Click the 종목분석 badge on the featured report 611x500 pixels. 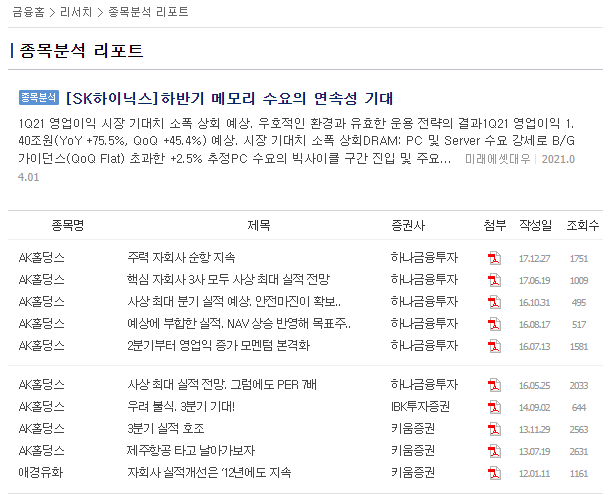(39, 97)
